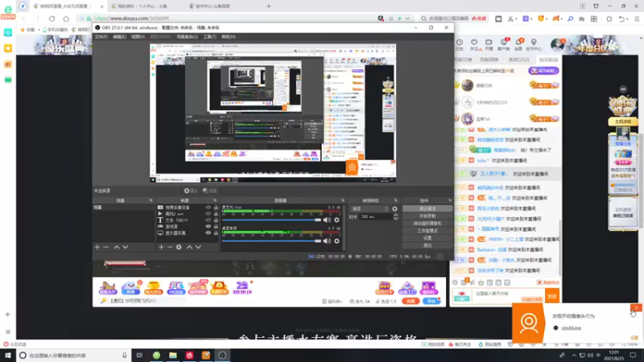This screenshot has width=644, height=362.
Task: Pop out the 控件 dock panel
Action: 449,200
